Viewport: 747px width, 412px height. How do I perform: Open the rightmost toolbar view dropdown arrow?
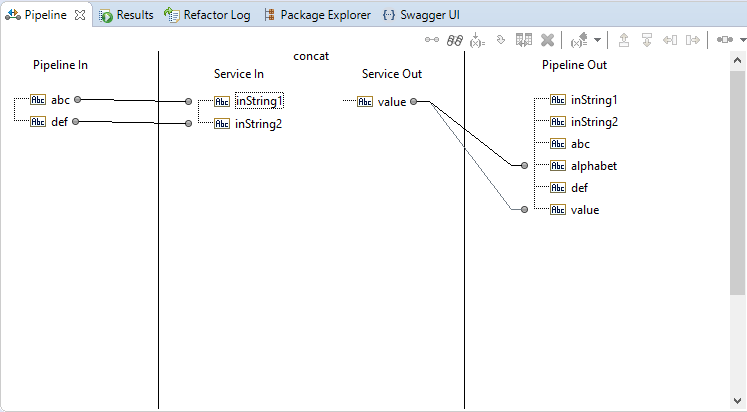[740, 41]
